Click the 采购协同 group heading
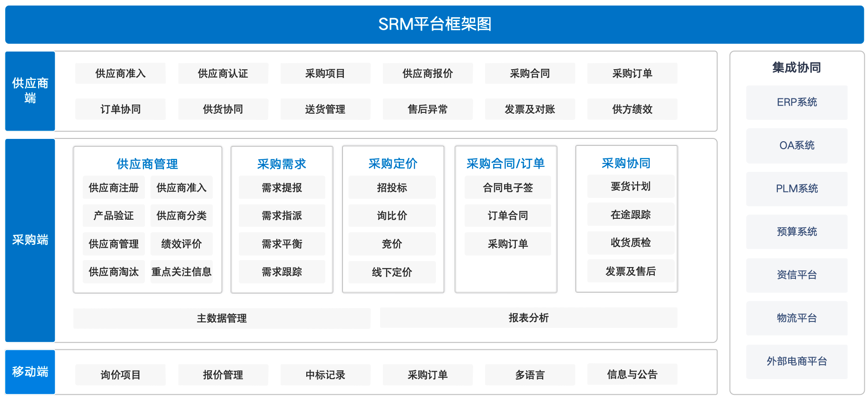868x406 pixels. tap(626, 163)
